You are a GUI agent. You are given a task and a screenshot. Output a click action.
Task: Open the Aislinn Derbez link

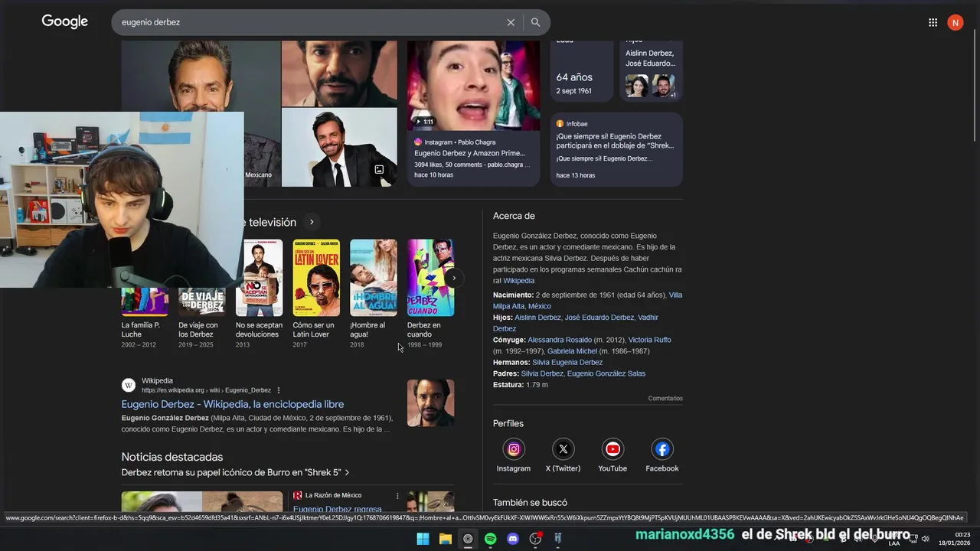(x=537, y=318)
